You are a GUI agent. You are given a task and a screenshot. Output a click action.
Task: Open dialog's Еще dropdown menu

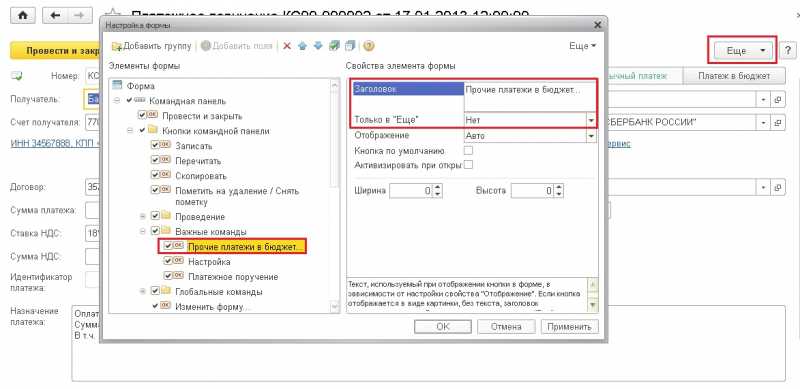pyautogui.click(x=583, y=46)
